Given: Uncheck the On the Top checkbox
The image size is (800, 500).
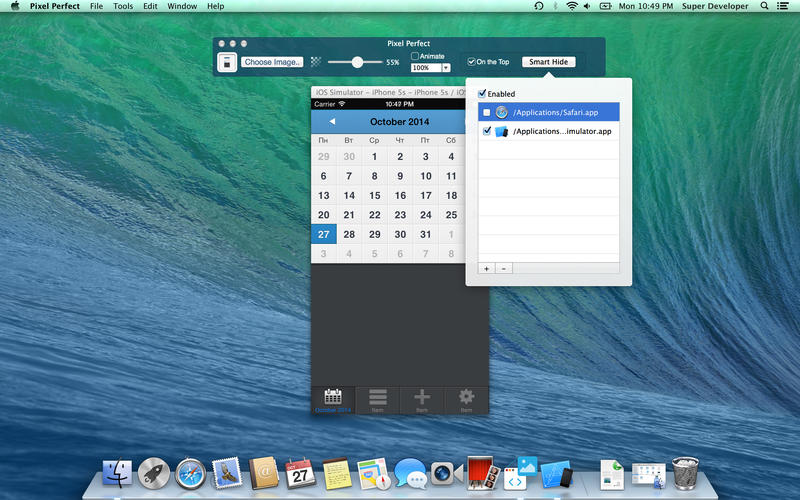Looking at the screenshot, I should 472,62.
